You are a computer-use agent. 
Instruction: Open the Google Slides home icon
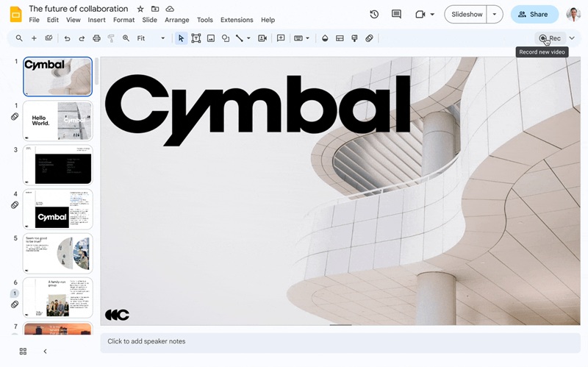coord(15,14)
